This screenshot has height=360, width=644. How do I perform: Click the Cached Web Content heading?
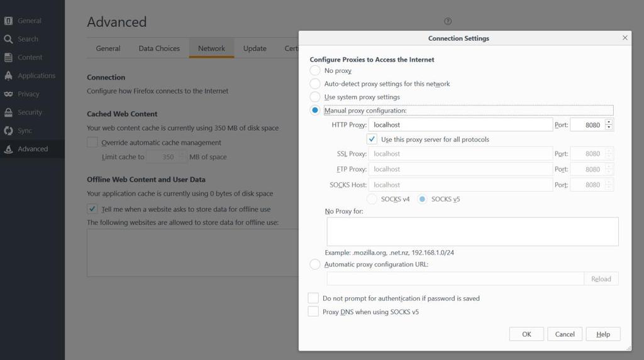tap(122, 114)
